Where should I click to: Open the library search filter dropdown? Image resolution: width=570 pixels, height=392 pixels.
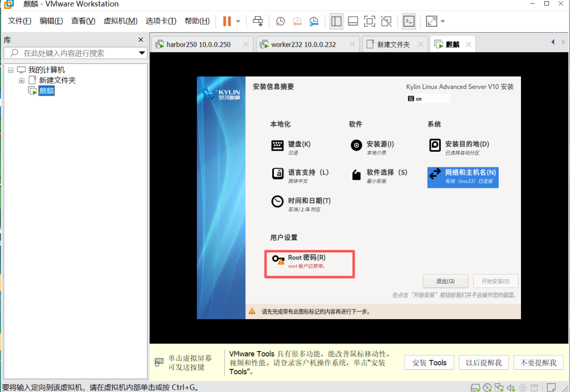tap(142, 53)
